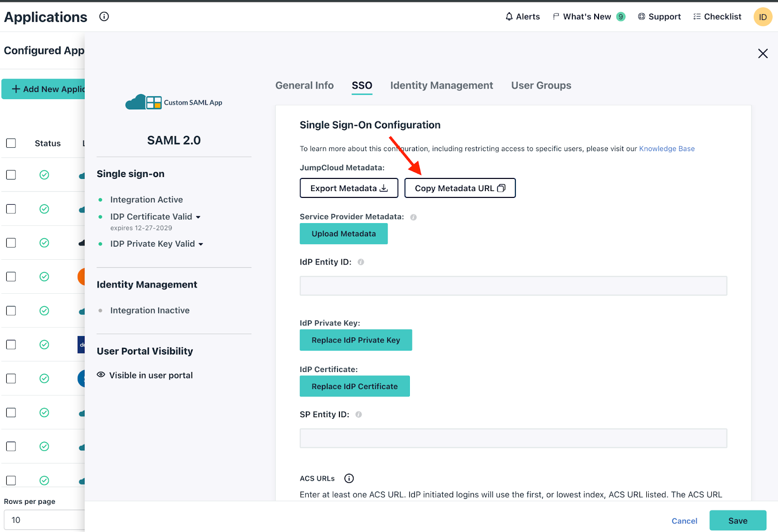Check the third application row checkbox

tap(11, 243)
